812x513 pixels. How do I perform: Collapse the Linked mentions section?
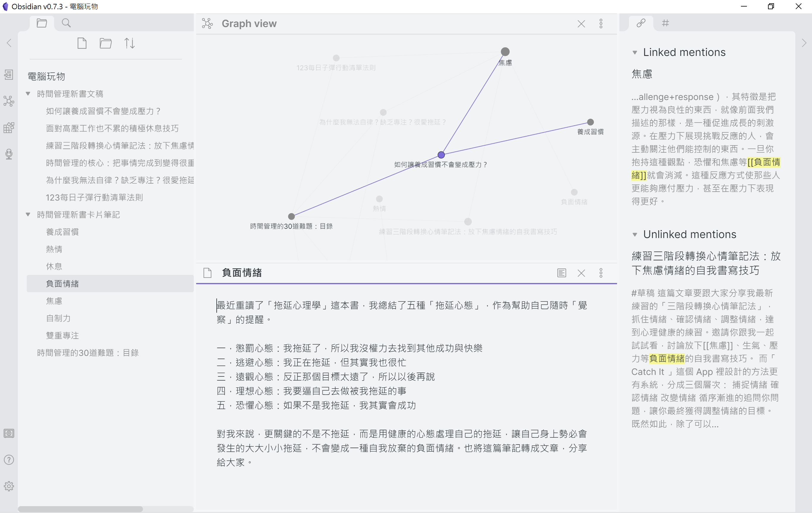(x=635, y=52)
